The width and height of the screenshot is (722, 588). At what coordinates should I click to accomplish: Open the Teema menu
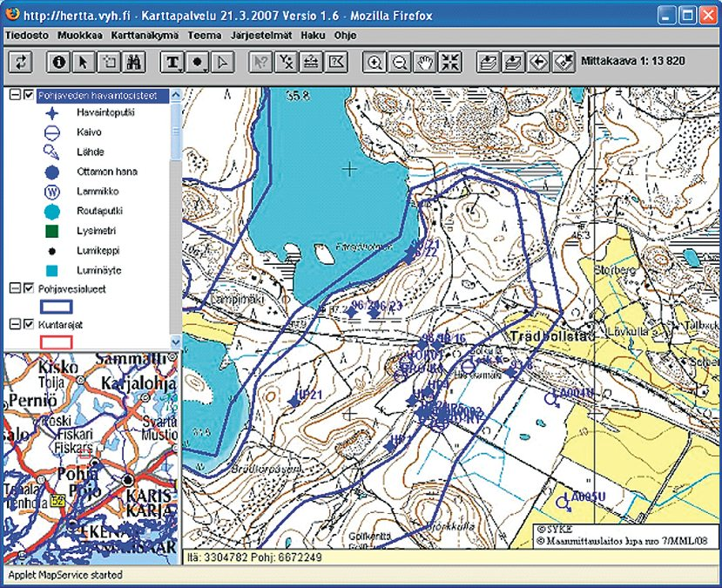(x=205, y=36)
